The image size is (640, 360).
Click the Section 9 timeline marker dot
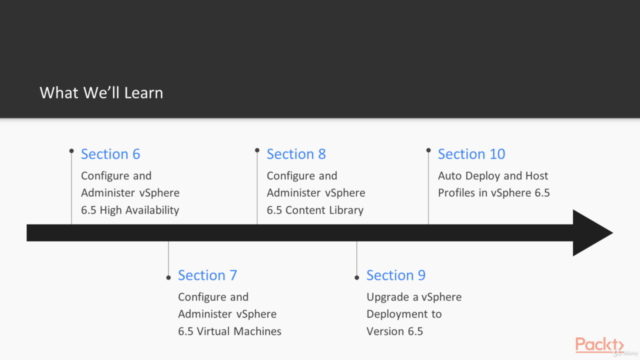357,278
